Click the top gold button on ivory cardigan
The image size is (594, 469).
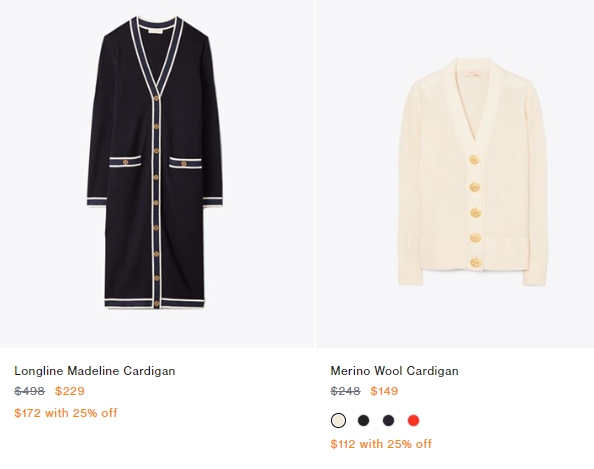click(x=474, y=160)
